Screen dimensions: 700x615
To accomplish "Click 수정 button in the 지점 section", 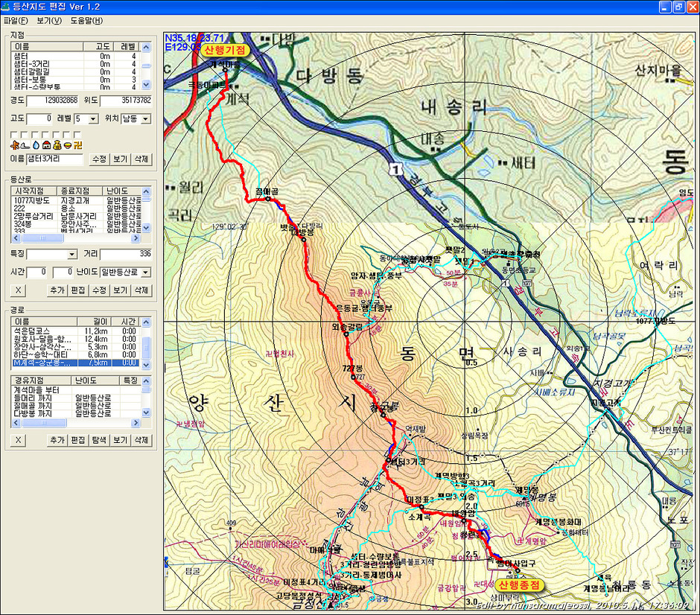I will [x=99, y=159].
